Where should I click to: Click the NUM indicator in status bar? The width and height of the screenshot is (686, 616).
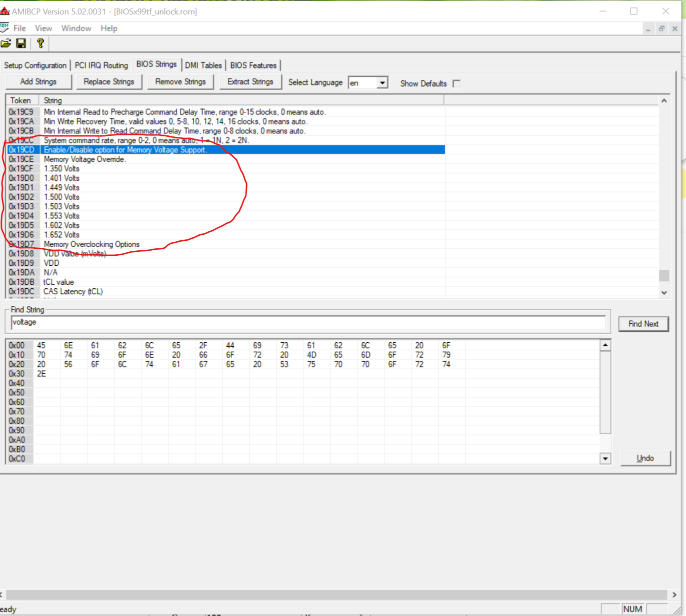point(632,609)
